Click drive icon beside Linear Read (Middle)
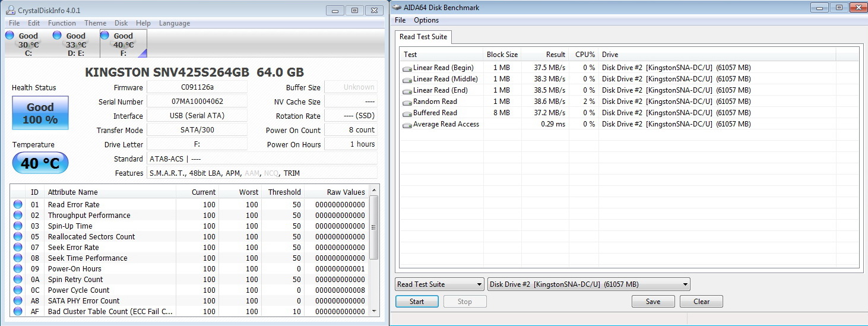The image size is (868, 326). pyautogui.click(x=407, y=80)
